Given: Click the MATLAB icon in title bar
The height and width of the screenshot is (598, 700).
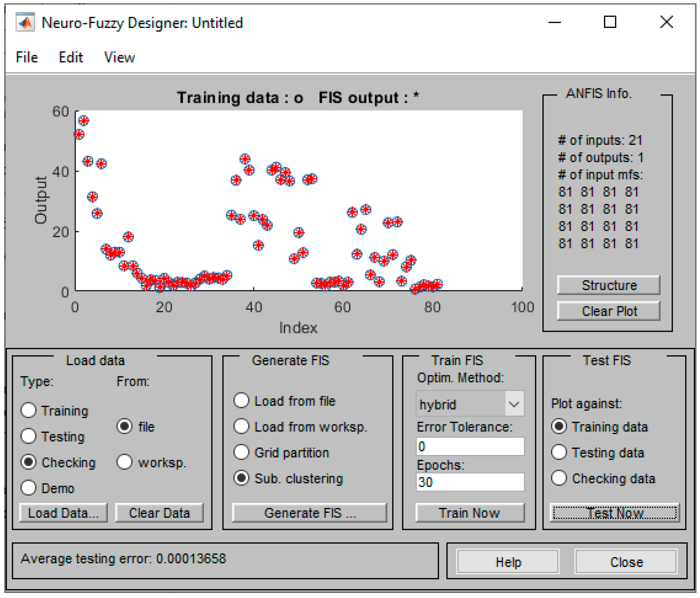Looking at the screenshot, I should point(25,22).
